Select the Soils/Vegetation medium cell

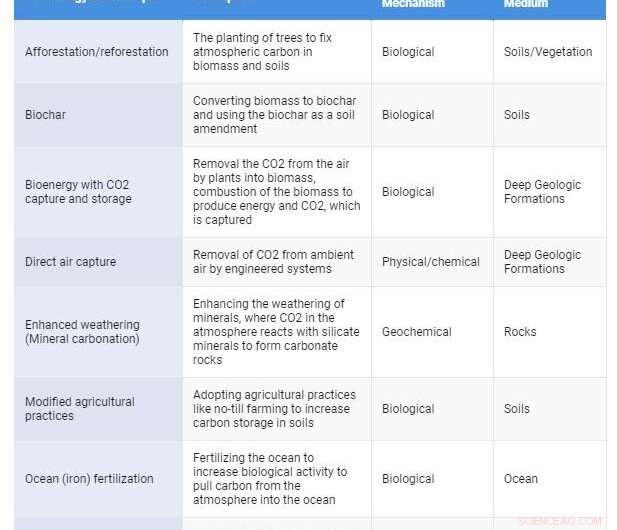point(548,52)
